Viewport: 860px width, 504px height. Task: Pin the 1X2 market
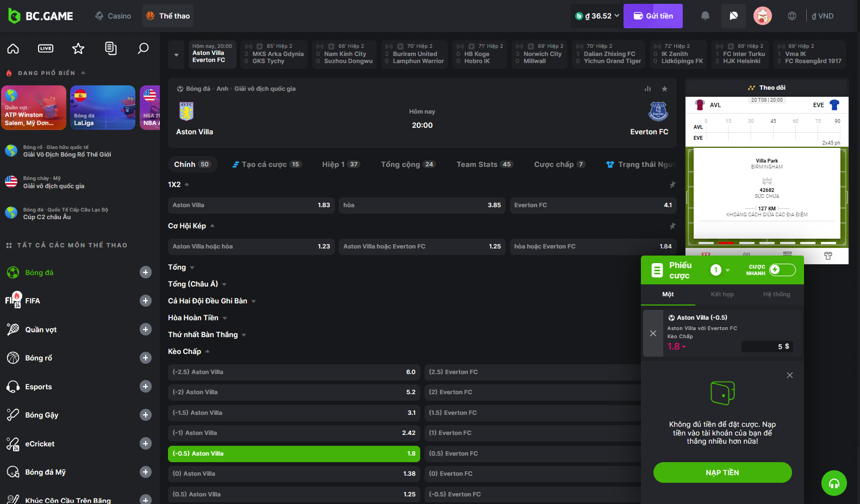(672, 184)
